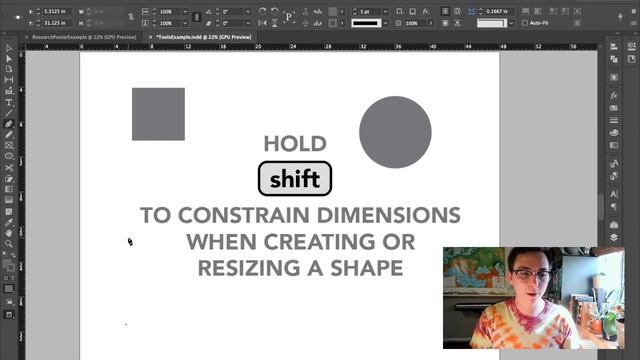Viewport: 640px width, 360px height.
Task: Switch to ToolsExample.indd document tab
Action: pos(204,37)
